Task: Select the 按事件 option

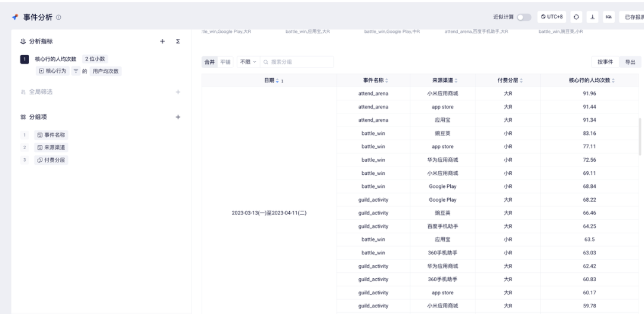Action: [x=605, y=62]
